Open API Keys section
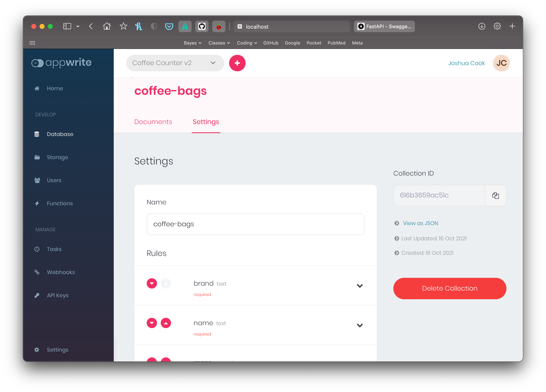The width and height of the screenshot is (546, 392). [57, 295]
